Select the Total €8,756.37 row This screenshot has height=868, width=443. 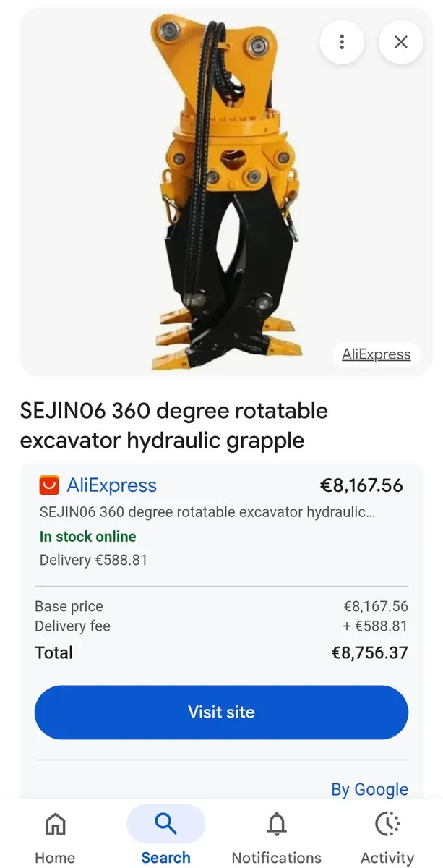point(221,652)
